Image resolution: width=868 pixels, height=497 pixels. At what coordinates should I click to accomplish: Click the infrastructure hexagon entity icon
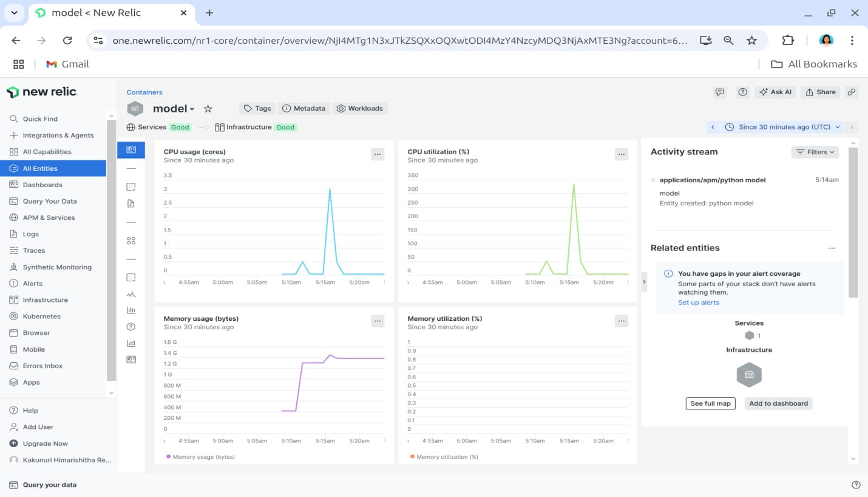coord(748,375)
